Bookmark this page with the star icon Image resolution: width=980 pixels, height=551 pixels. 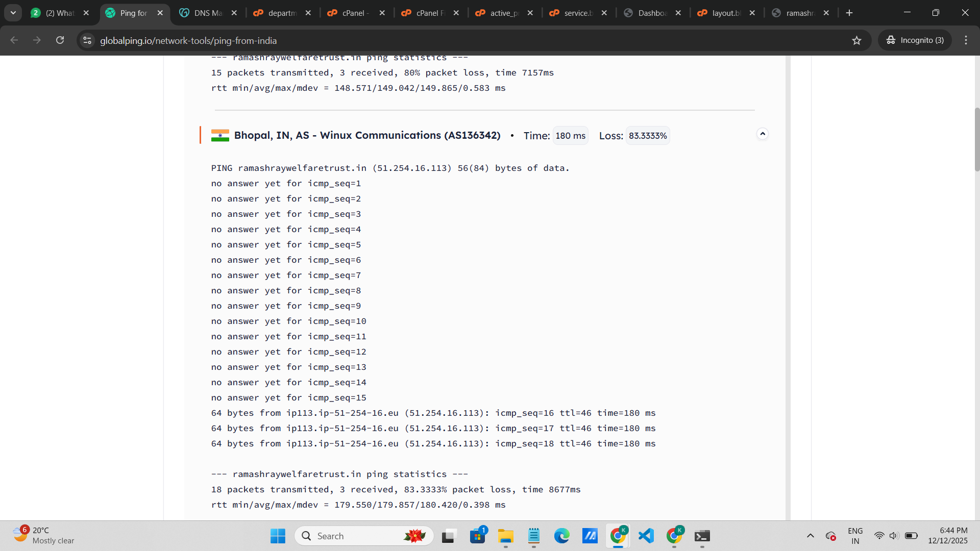tap(856, 40)
